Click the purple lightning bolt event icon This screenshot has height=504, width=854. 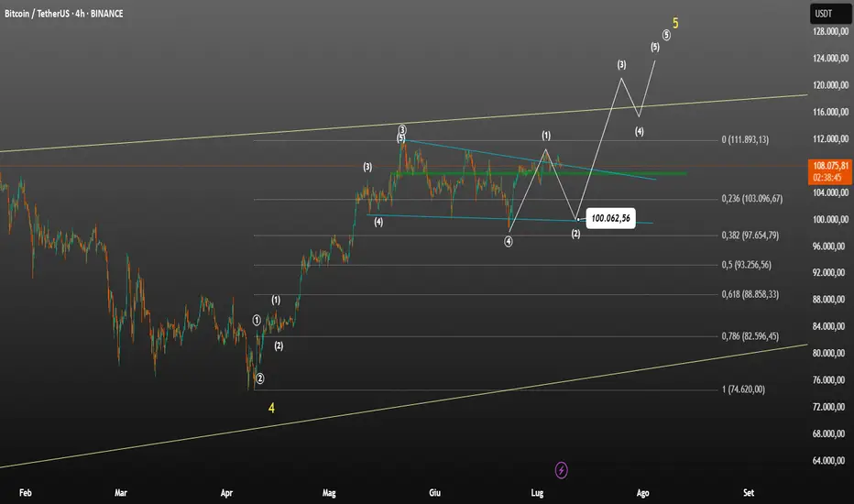click(x=561, y=470)
